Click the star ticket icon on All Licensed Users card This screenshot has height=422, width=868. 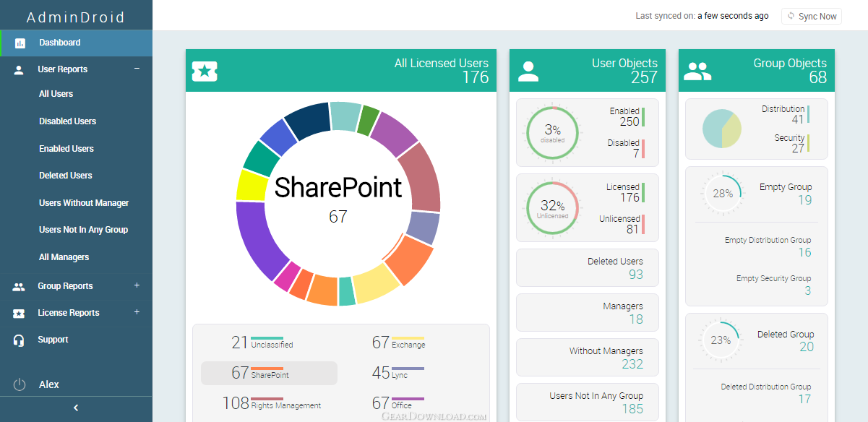[205, 71]
